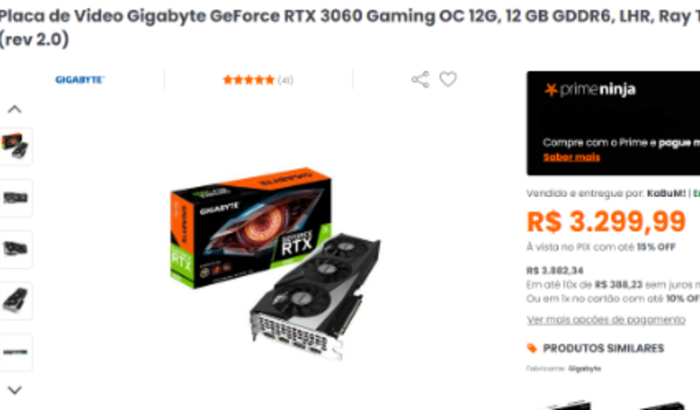Show previous thumbnails with up chevron
Screen dimensions: 700x410
point(15,109)
